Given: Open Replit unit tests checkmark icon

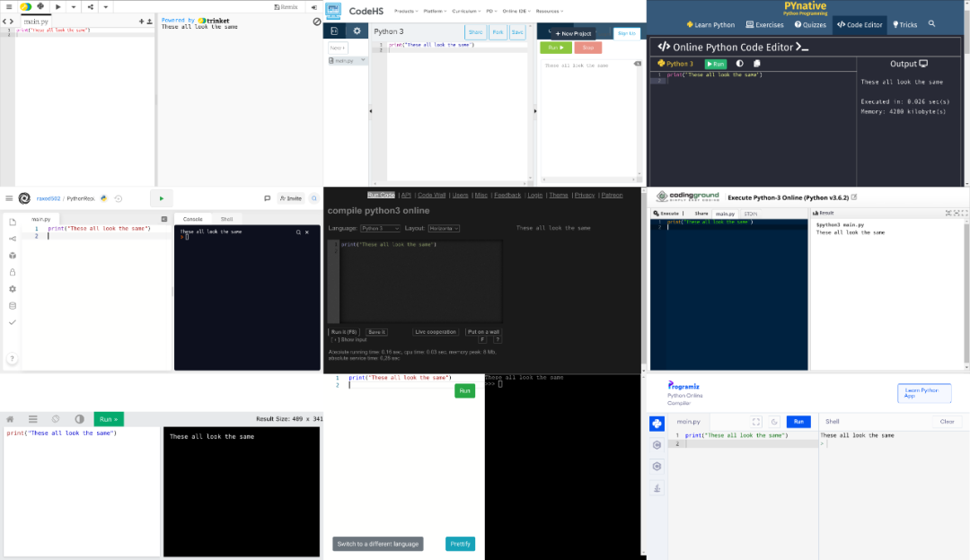Looking at the screenshot, I should (x=13, y=322).
